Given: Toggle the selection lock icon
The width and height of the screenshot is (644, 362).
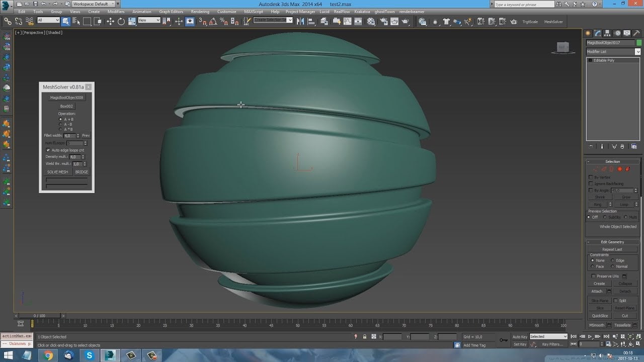Looking at the screenshot, I should coord(364,337).
